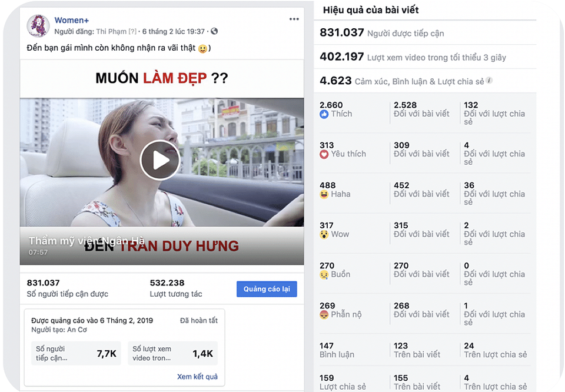Screen dimensions: 565x392
Task: Click the Haha laughing reaction icon
Action: 324,195
